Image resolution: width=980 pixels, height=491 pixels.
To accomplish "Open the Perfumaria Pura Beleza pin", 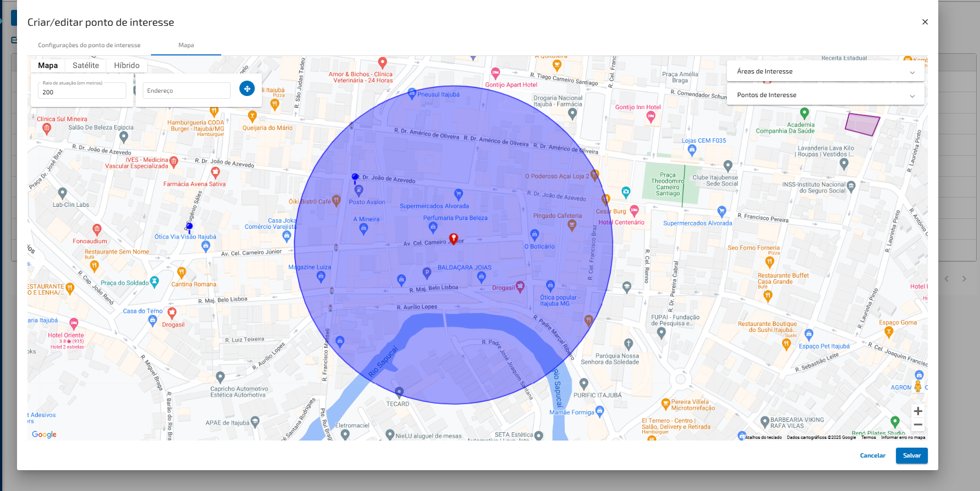I will (x=433, y=227).
